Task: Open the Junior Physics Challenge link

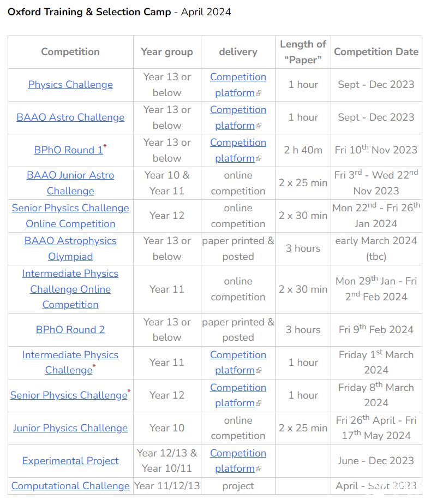Action: point(70,428)
